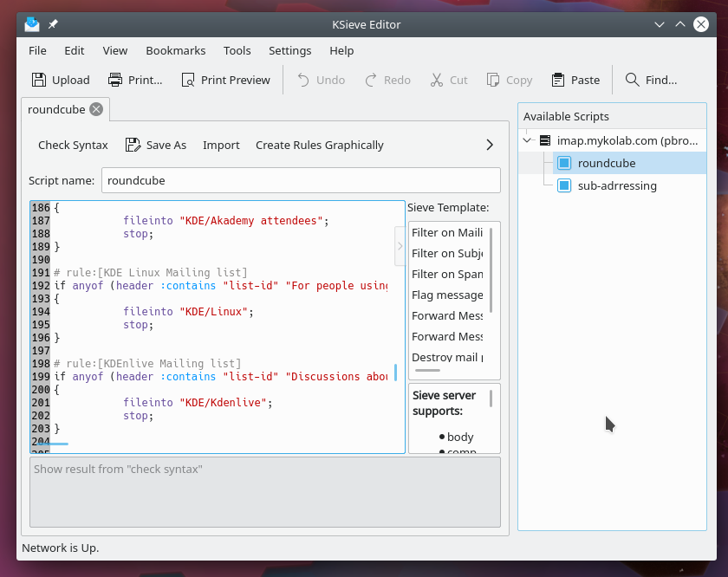Image resolution: width=728 pixels, height=577 pixels.
Task: Click the Check Syntax button
Action: (73, 145)
